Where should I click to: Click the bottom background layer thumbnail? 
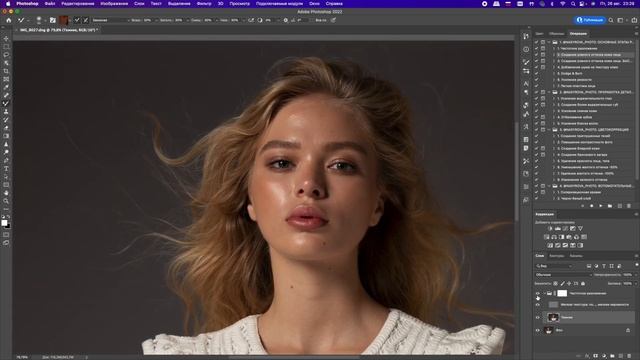tap(549, 330)
